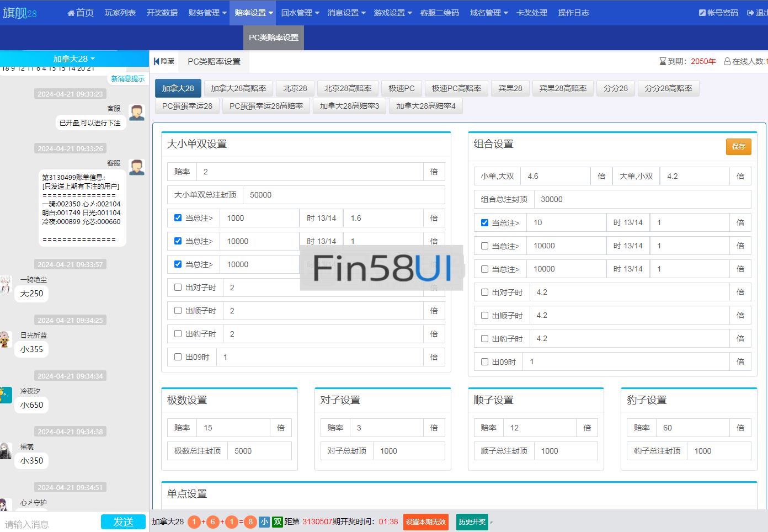Screen dimensions: 768x532
Task: Click the 退出 logout icon
Action: (x=751, y=12)
